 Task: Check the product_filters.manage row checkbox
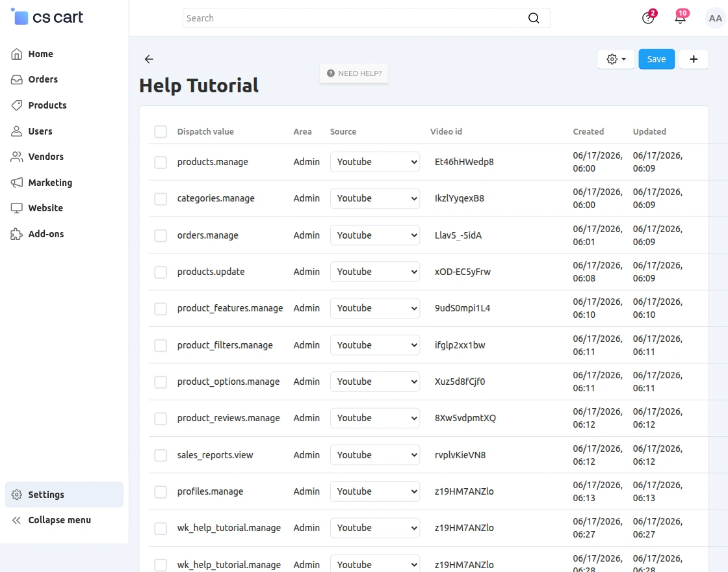tap(161, 345)
